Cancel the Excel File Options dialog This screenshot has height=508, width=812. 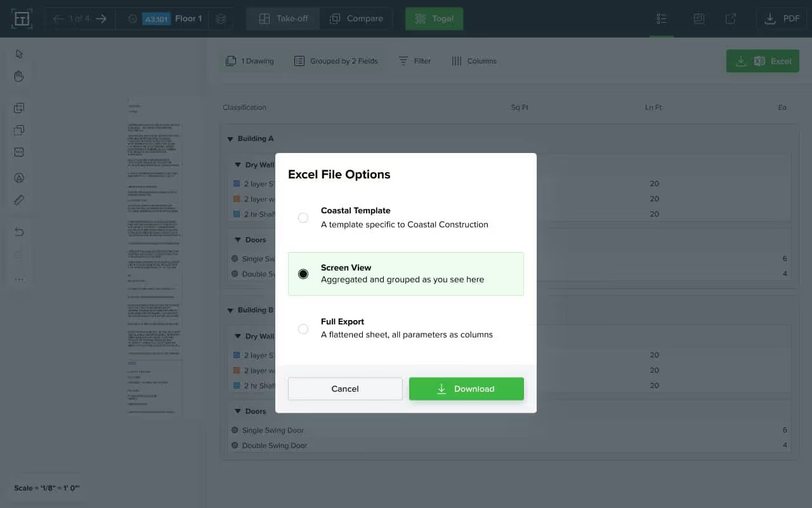click(x=345, y=389)
